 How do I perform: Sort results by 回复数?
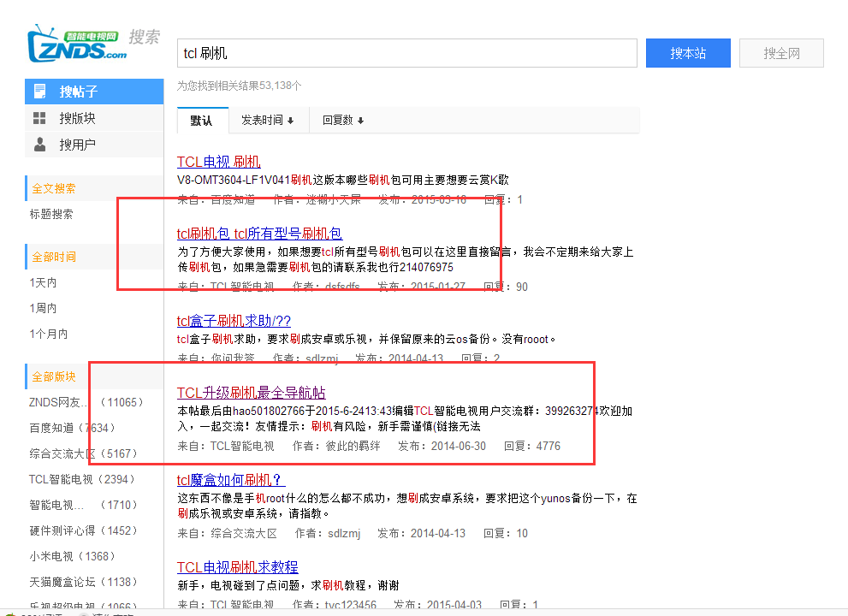point(343,120)
